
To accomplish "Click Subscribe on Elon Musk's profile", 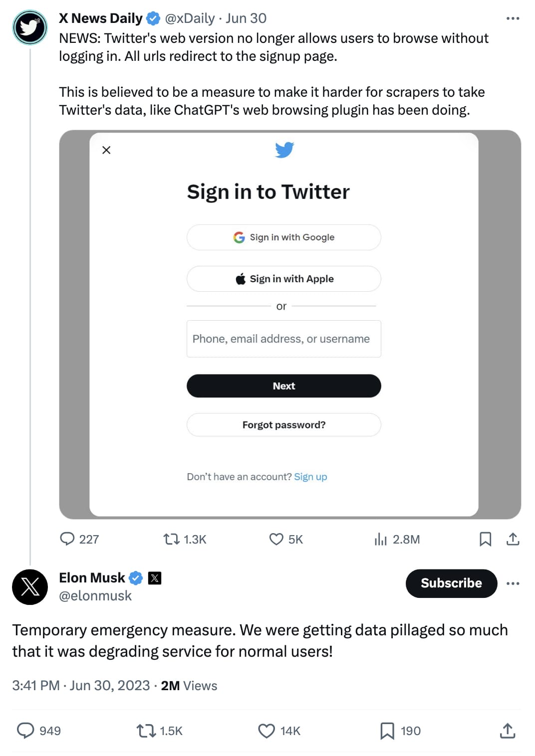I will point(451,583).
